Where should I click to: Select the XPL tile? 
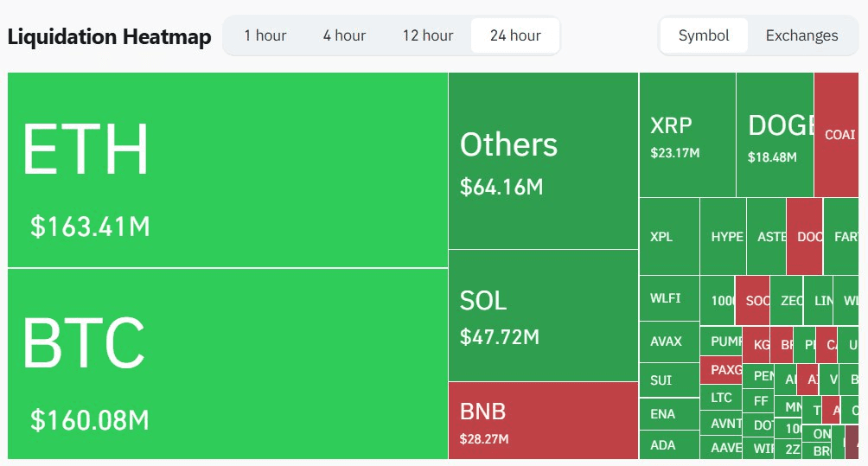pyautogui.click(x=668, y=236)
